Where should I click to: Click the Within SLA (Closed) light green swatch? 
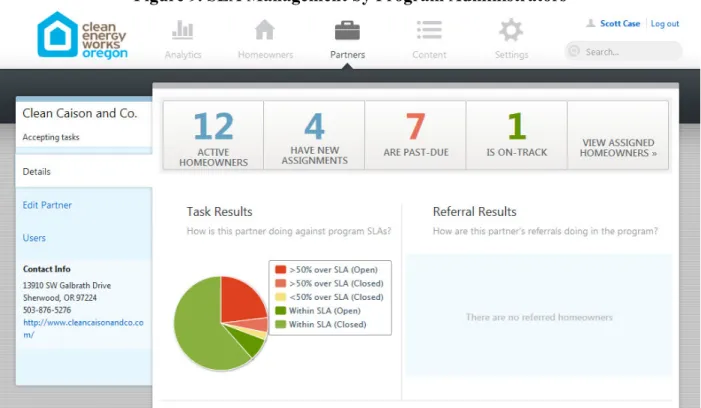pyautogui.click(x=280, y=324)
